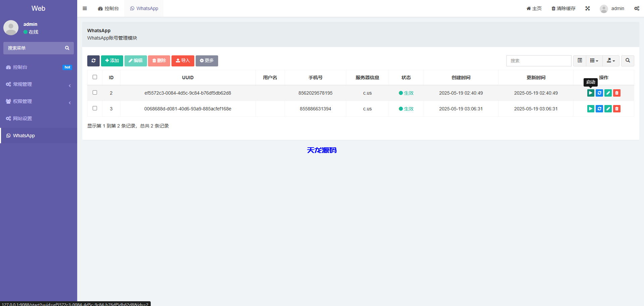This screenshot has height=306, width=644.
Task: Open the columns visibility dropdown
Action: [594, 61]
